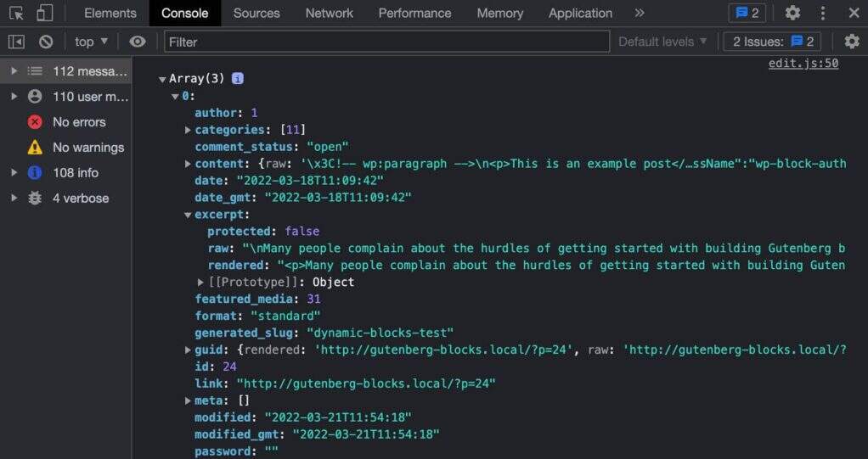Click the 2 Issues button
The image size is (868, 459).
(773, 42)
